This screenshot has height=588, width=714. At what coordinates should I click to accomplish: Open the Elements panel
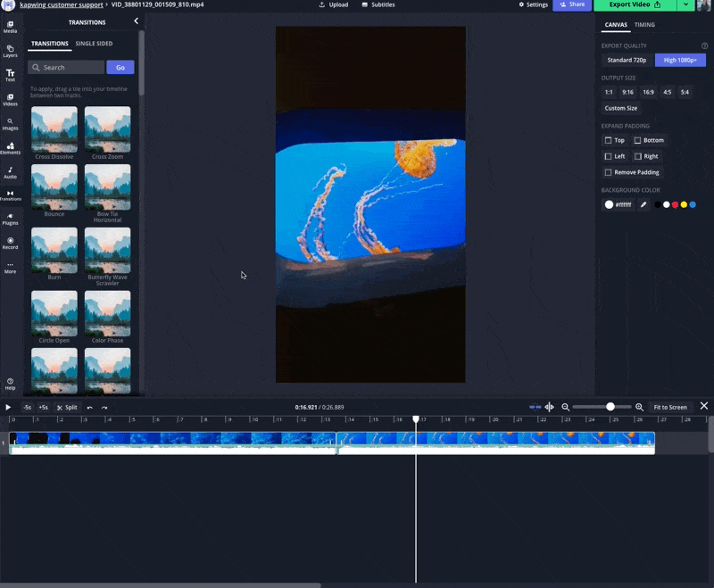[x=10, y=147]
